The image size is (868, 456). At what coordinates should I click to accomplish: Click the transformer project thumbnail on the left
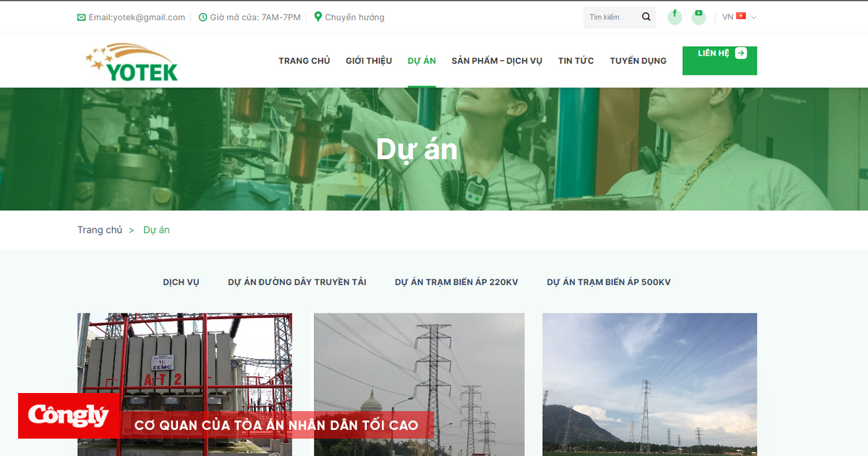(183, 355)
